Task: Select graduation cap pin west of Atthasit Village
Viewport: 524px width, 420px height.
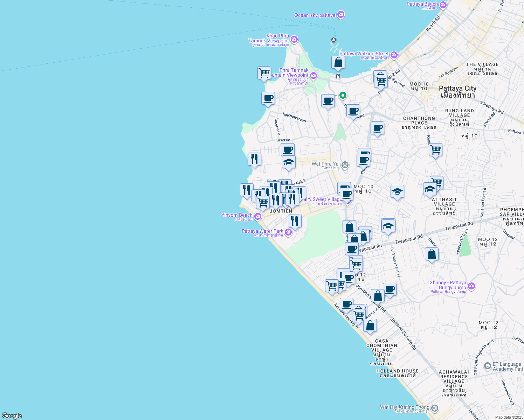Action: [430, 190]
